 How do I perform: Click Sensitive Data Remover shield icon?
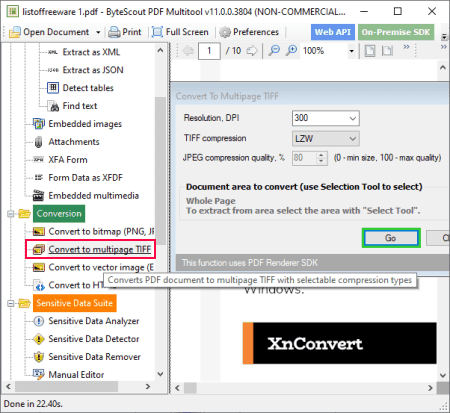[39, 357]
